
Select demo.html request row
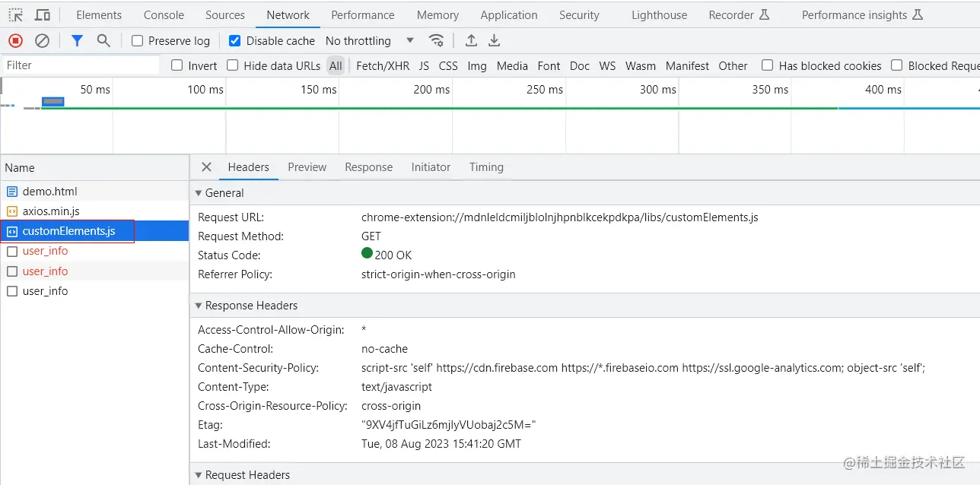94,192
